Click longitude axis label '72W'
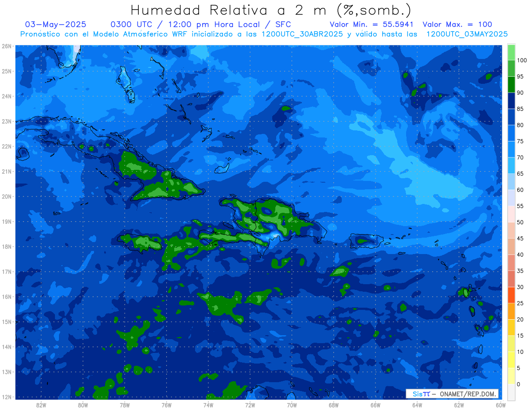Image resolution: width=532 pixels, height=411 pixels. click(250, 405)
